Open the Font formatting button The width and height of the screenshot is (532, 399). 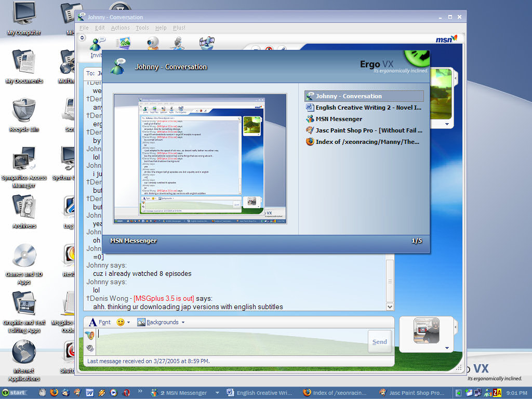pyautogui.click(x=99, y=322)
